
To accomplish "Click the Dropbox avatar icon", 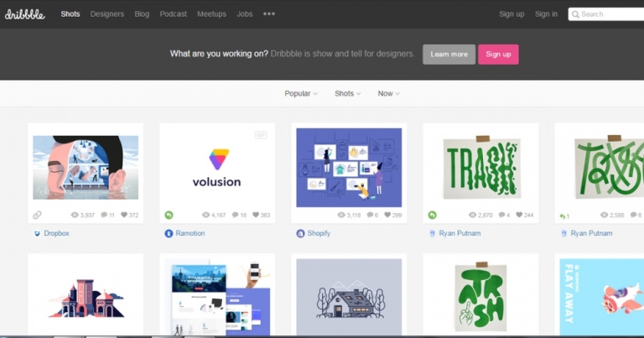I will pyautogui.click(x=37, y=233).
